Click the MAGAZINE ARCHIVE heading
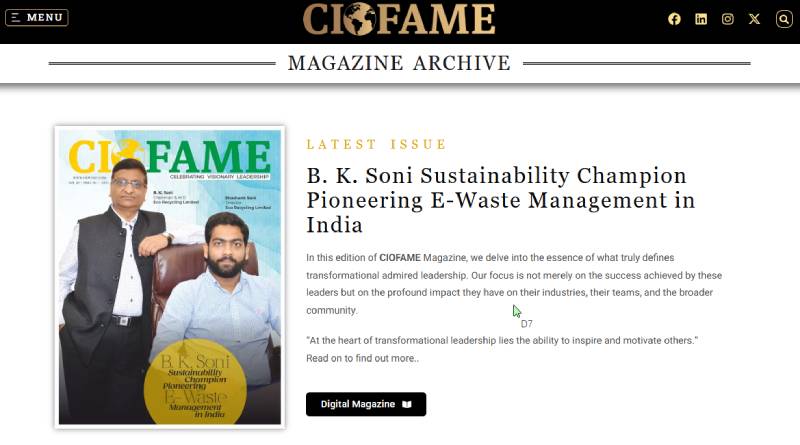This screenshot has width=800, height=445. coord(399,63)
